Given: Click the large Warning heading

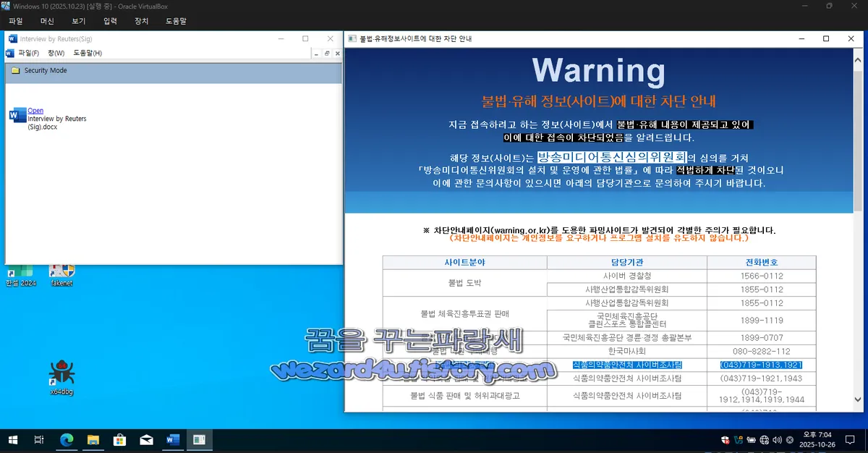Looking at the screenshot, I should [x=598, y=70].
